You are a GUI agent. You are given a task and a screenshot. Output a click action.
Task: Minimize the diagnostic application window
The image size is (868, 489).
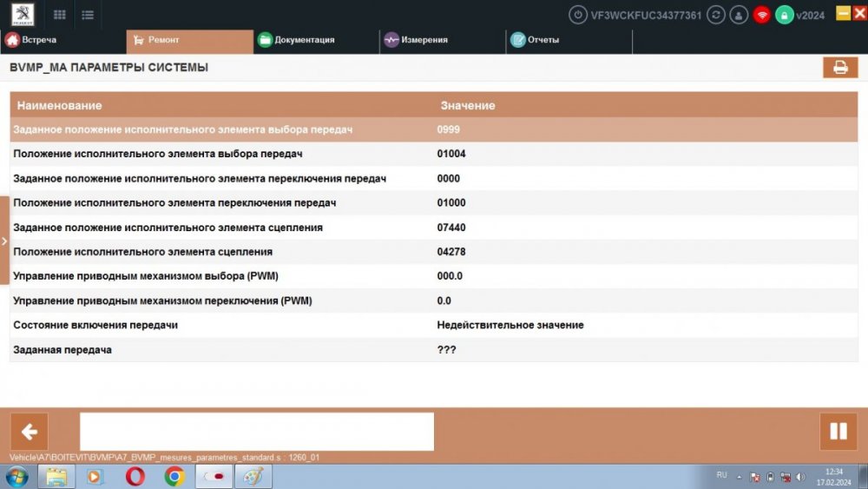coord(843,13)
